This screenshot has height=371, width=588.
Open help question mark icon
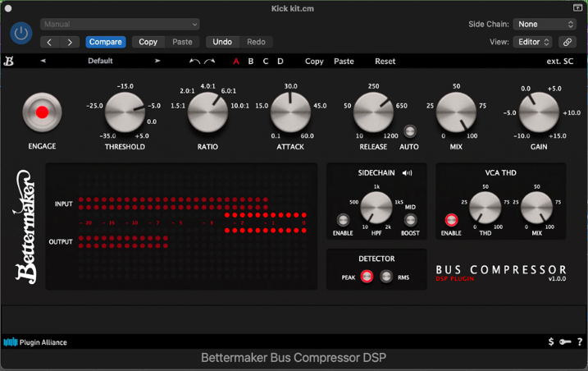580,341
